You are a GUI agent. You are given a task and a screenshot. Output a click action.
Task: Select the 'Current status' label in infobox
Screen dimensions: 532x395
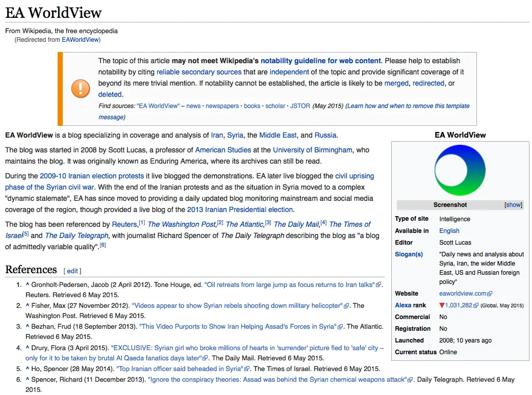tap(416, 352)
